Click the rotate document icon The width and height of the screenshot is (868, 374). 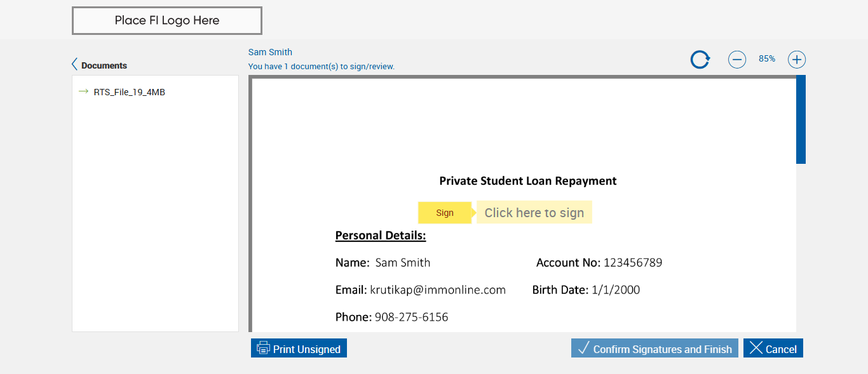click(x=700, y=60)
